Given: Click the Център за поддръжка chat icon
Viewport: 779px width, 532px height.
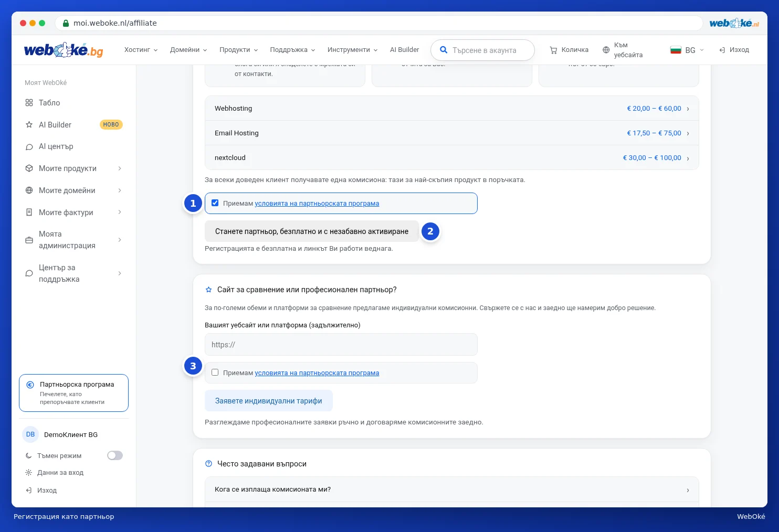Looking at the screenshot, I should pos(29,273).
